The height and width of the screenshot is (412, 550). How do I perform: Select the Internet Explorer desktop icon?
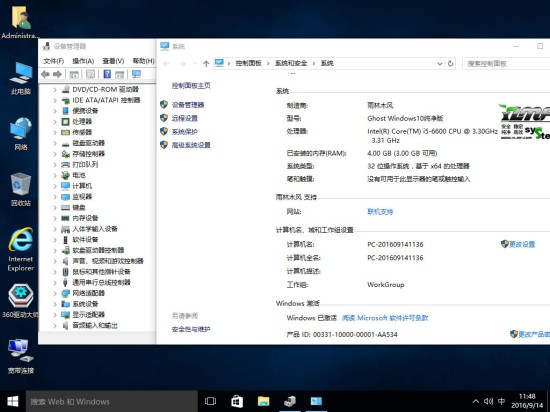(21, 249)
